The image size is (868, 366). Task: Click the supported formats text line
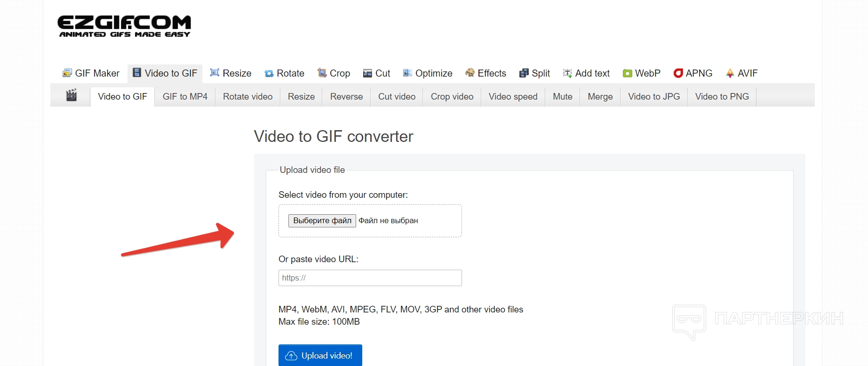401,309
